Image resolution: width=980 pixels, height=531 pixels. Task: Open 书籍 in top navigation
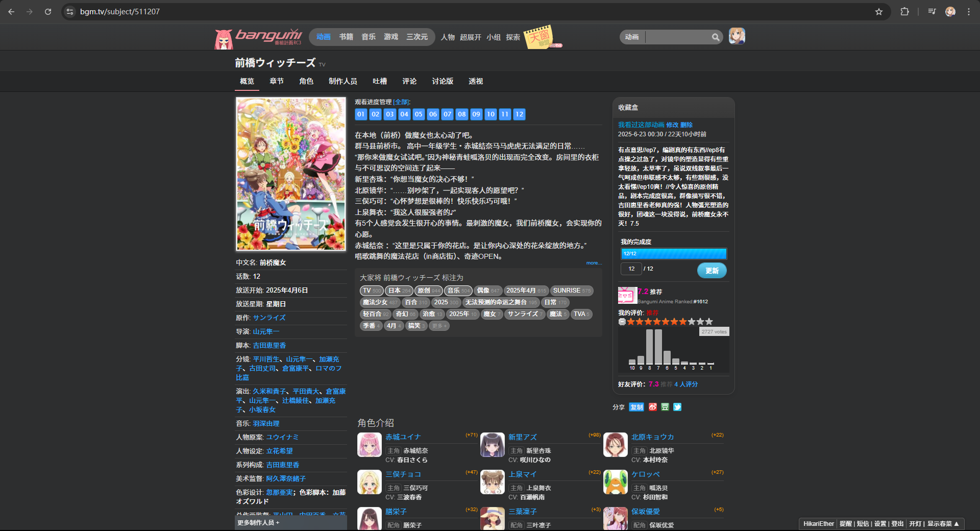pyautogui.click(x=346, y=37)
